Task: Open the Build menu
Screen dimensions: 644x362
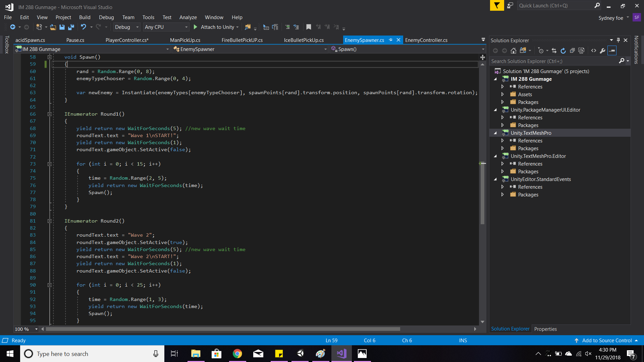Action: tap(85, 17)
